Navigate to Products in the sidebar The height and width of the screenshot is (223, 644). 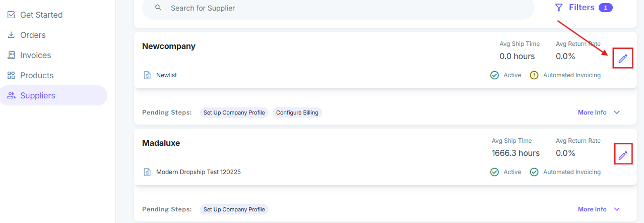pyautogui.click(x=36, y=75)
